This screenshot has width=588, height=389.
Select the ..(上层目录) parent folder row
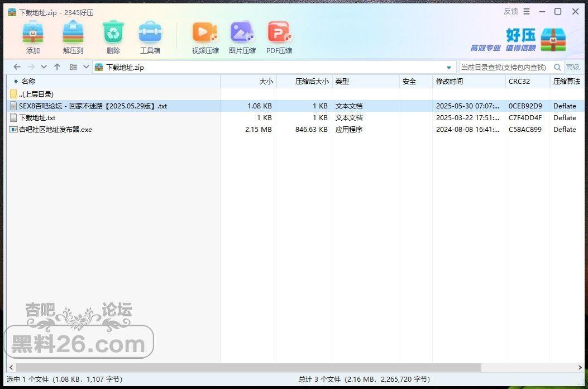pos(295,94)
